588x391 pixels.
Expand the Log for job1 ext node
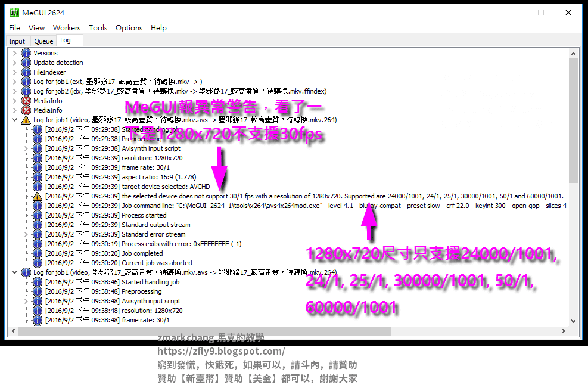tap(15, 82)
